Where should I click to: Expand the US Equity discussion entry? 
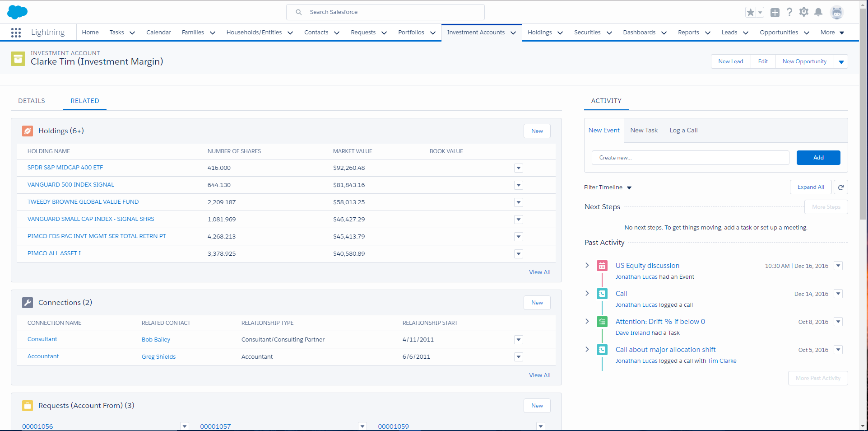(587, 265)
